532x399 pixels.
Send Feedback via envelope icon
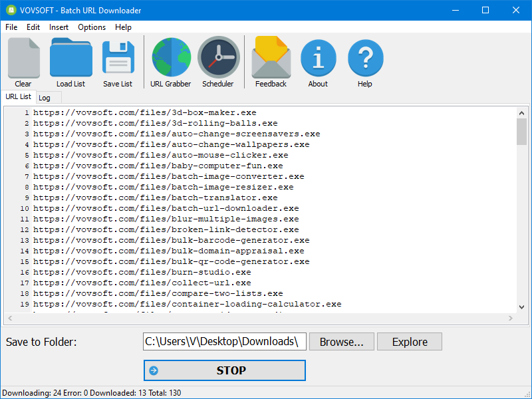pyautogui.click(x=271, y=57)
